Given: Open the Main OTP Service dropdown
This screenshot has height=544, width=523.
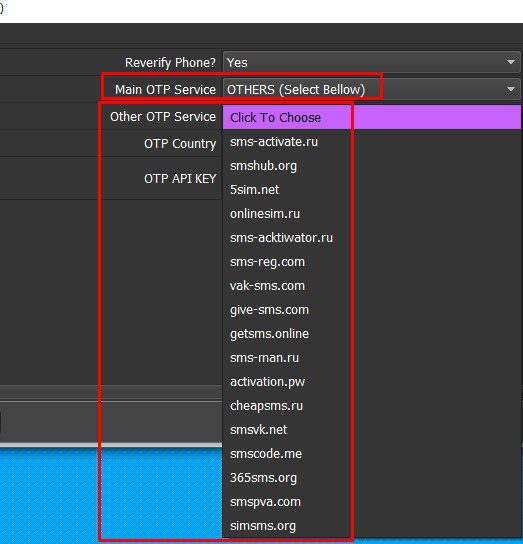Looking at the screenshot, I should (x=372, y=90).
